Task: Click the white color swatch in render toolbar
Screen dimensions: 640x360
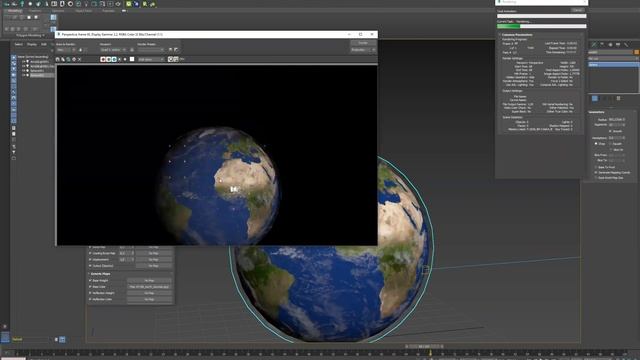Action: click(132, 59)
